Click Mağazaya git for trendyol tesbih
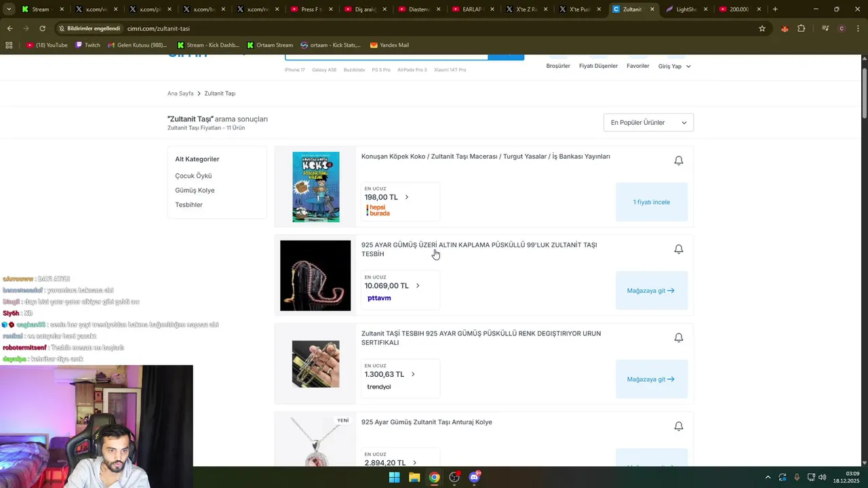 (x=652, y=379)
